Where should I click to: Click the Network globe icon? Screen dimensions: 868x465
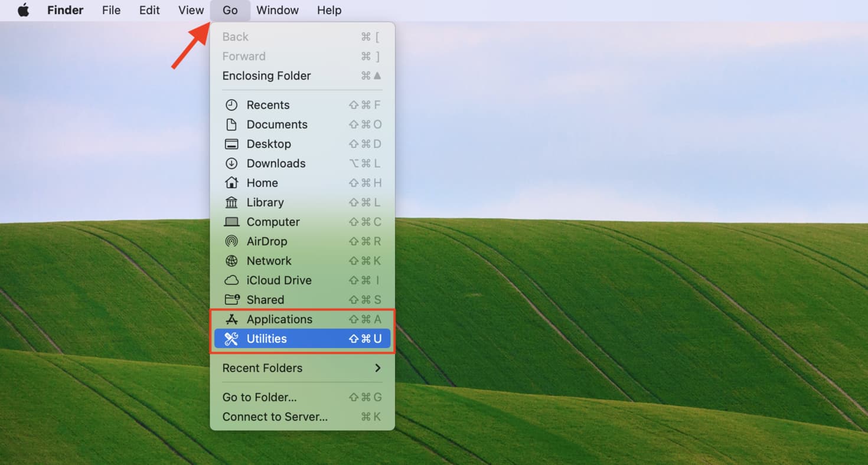click(231, 261)
